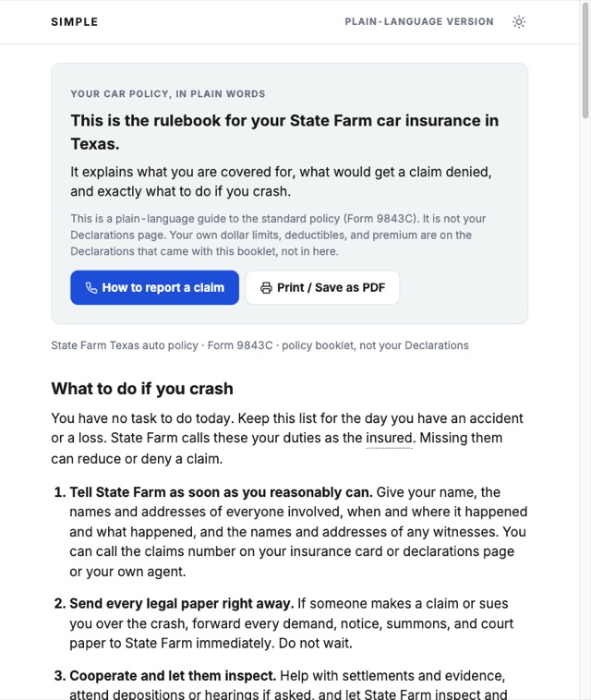Click the phone icon on the claim button

[91, 288]
